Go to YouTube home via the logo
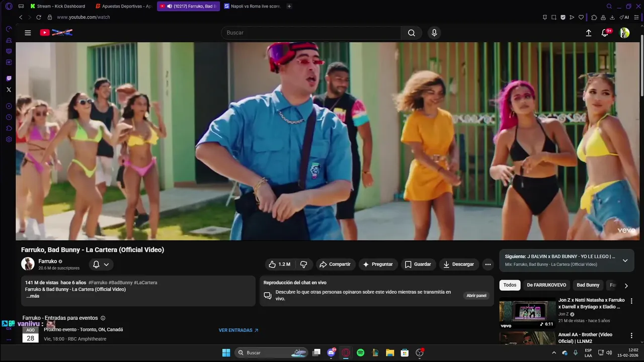This screenshot has width=644, height=362. (56, 33)
